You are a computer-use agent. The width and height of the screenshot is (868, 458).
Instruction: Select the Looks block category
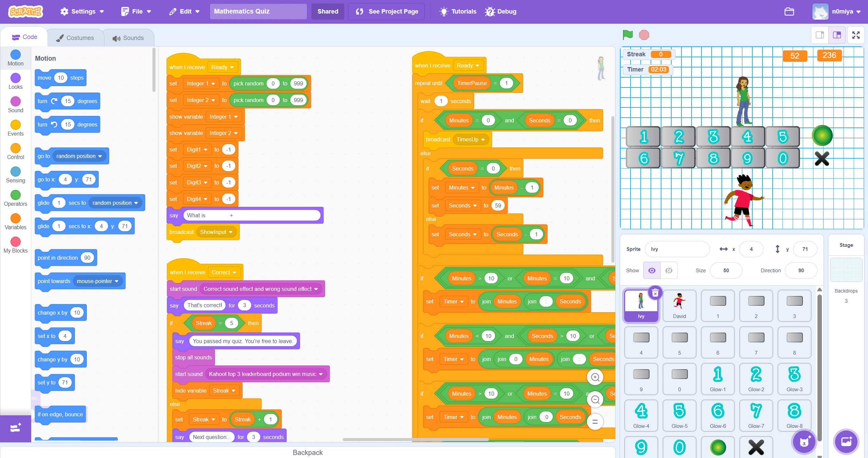tap(16, 81)
